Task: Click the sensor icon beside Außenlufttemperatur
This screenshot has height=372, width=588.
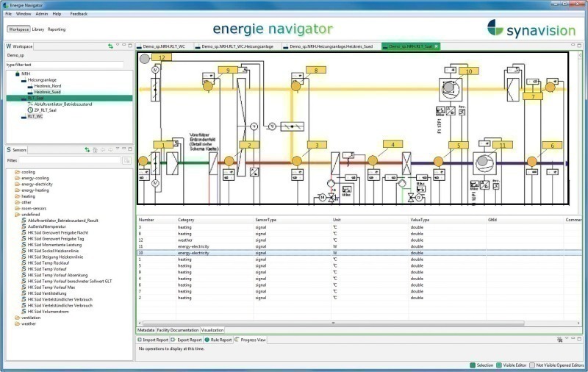Action: [x=24, y=226]
